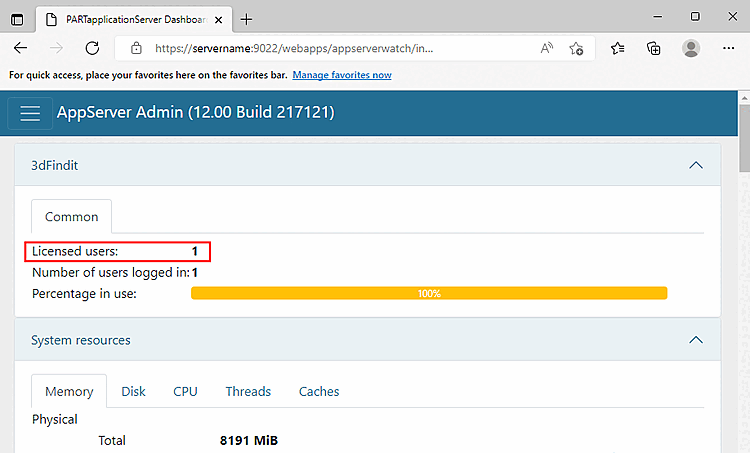Maximize the browser window
The height and width of the screenshot is (453, 750).
(x=695, y=17)
